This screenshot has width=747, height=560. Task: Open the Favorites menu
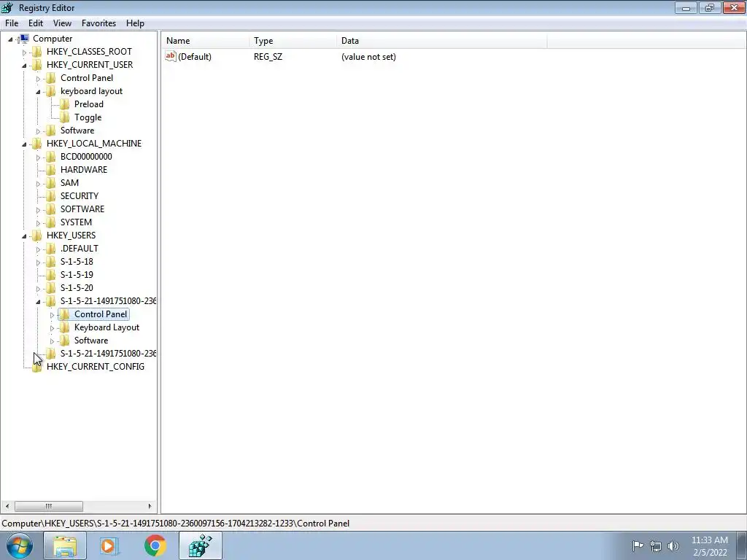(98, 23)
